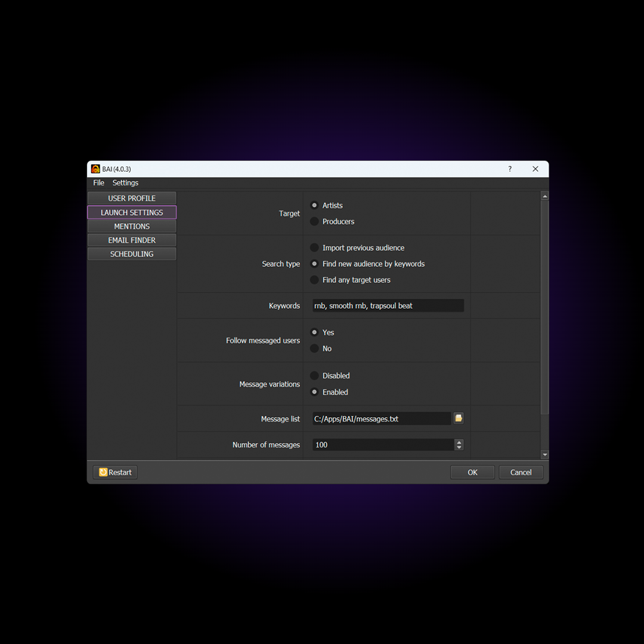Click the Follow messaged users label
Viewport: 644px width, 644px height.
[263, 340]
